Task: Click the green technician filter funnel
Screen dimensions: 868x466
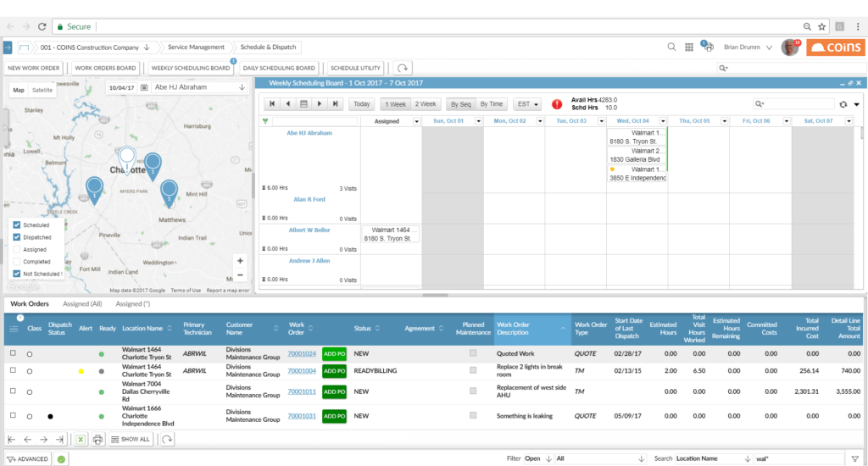Action: tap(265, 121)
